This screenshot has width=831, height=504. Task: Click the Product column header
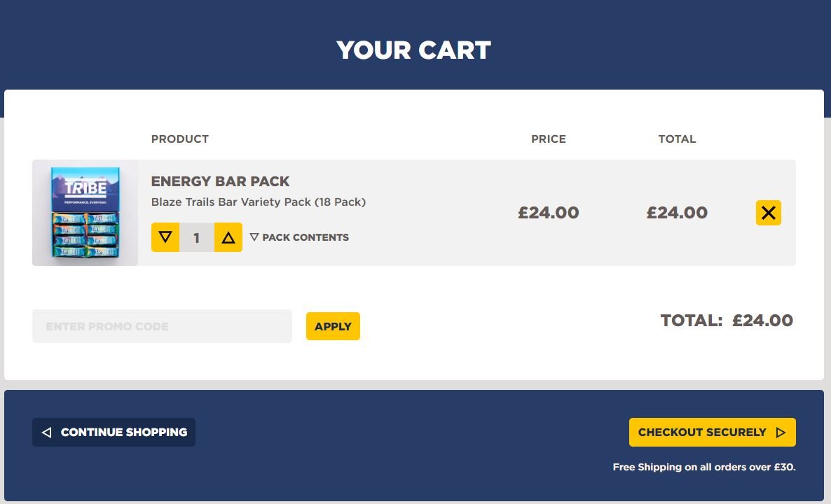(179, 139)
